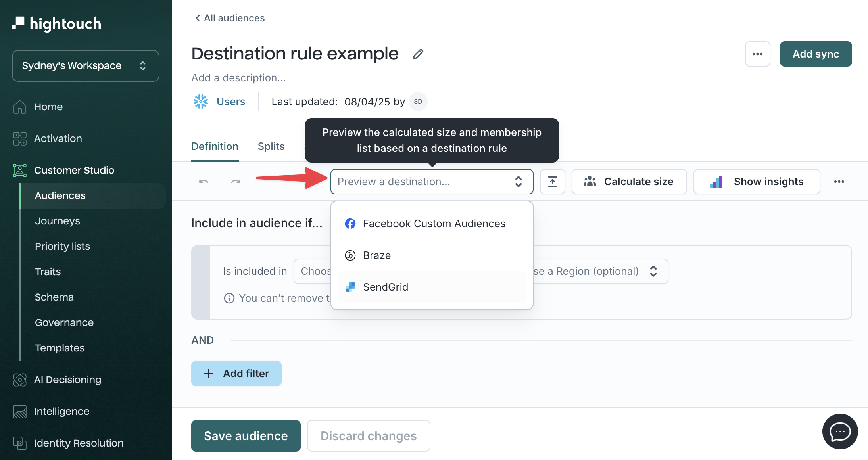
Task: Open Governance page
Action: click(x=64, y=322)
